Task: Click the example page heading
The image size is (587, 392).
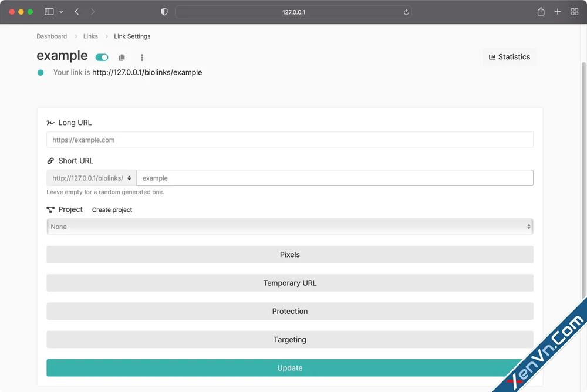Action: (62, 55)
